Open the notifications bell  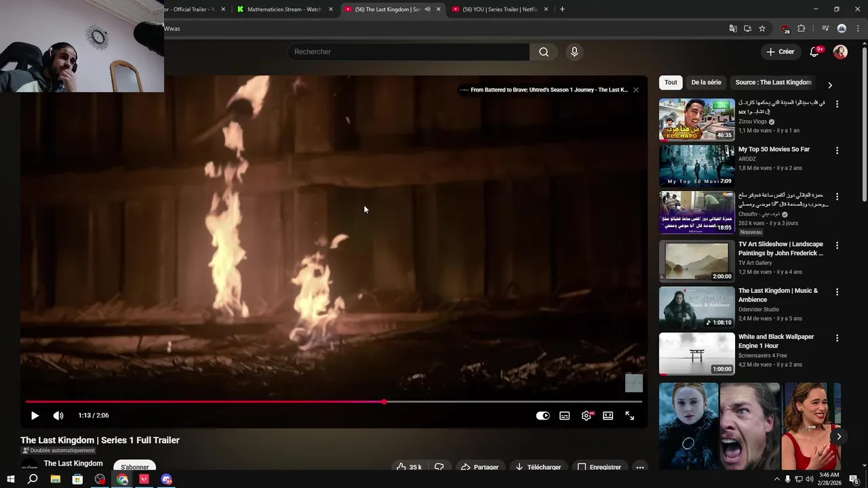coord(815,52)
